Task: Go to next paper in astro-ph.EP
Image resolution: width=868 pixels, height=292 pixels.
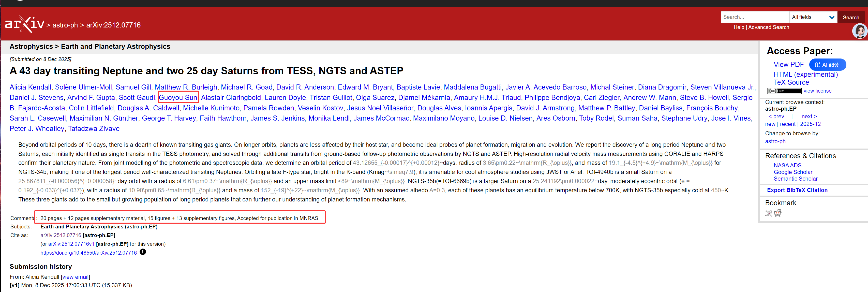Action: click(809, 116)
